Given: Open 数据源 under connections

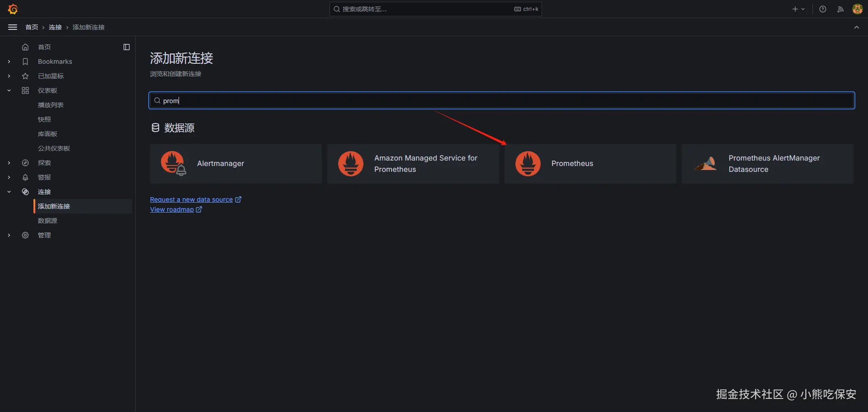Looking at the screenshot, I should click(47, 221).
